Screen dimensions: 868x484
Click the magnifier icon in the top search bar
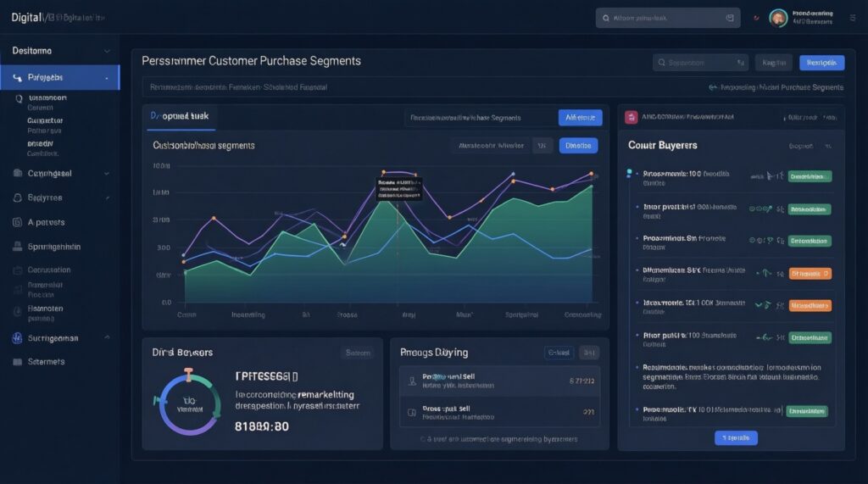tap(605, 17)
